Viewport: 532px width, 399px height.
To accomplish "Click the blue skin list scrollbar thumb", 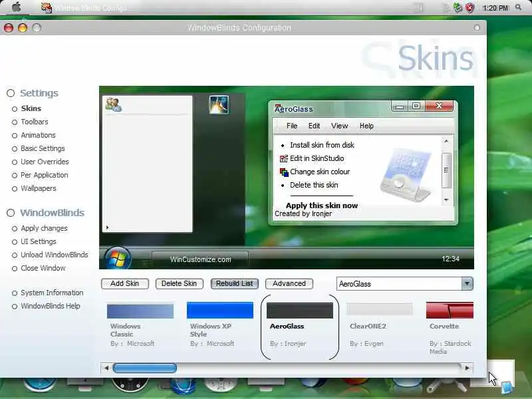I will pos(144,368).
